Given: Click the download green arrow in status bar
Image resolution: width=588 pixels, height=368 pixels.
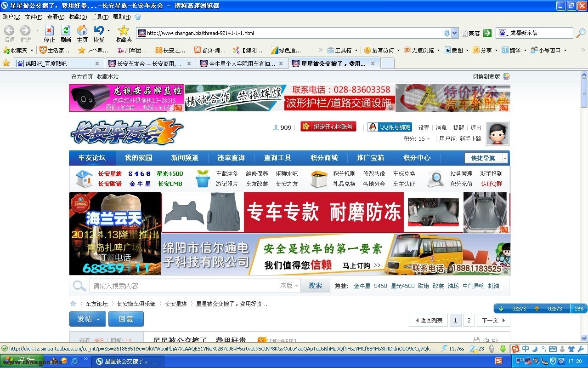Looking at the screenshot, I should click(x=503, y=349).
